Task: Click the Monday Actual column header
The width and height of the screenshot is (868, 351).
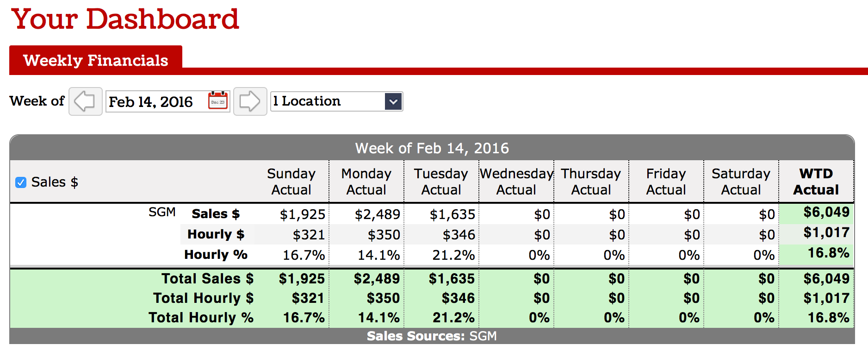Action: tap(366, 182)
